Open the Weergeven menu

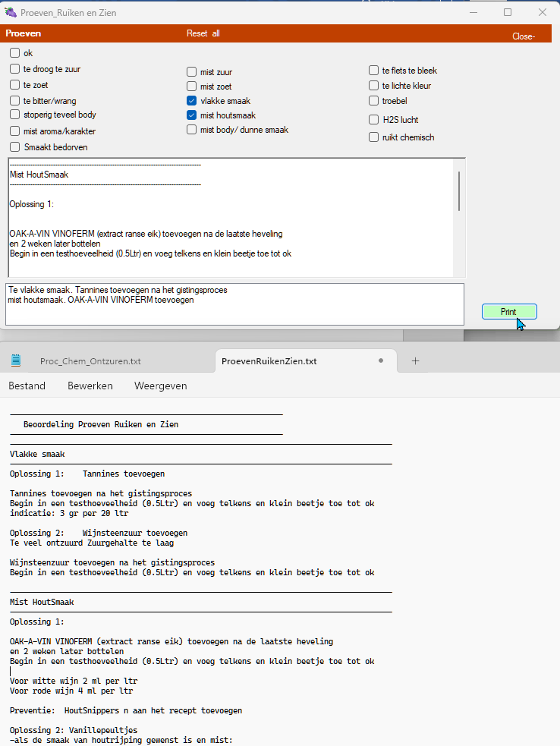pyautogui.click(x=160, y=386)
